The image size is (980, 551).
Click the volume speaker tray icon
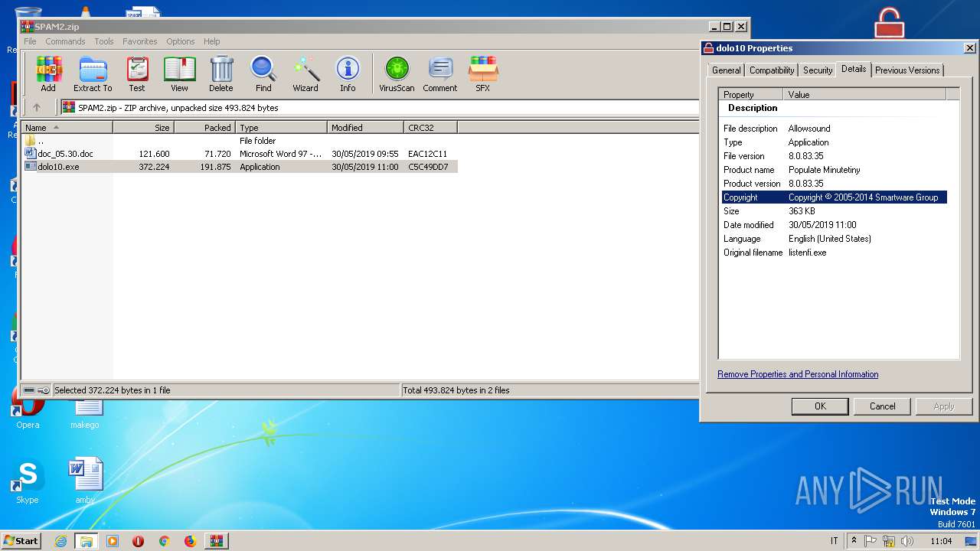pyautogui.click(x=907, y=541)
